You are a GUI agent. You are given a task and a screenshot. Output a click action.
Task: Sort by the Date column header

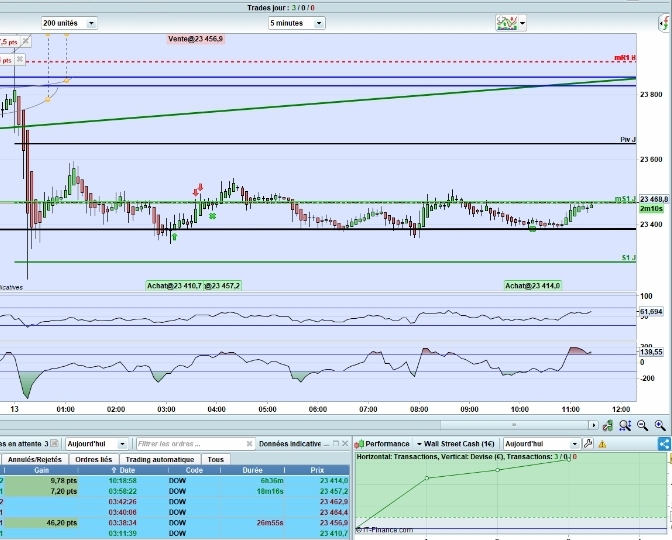[x=123, y=470]
